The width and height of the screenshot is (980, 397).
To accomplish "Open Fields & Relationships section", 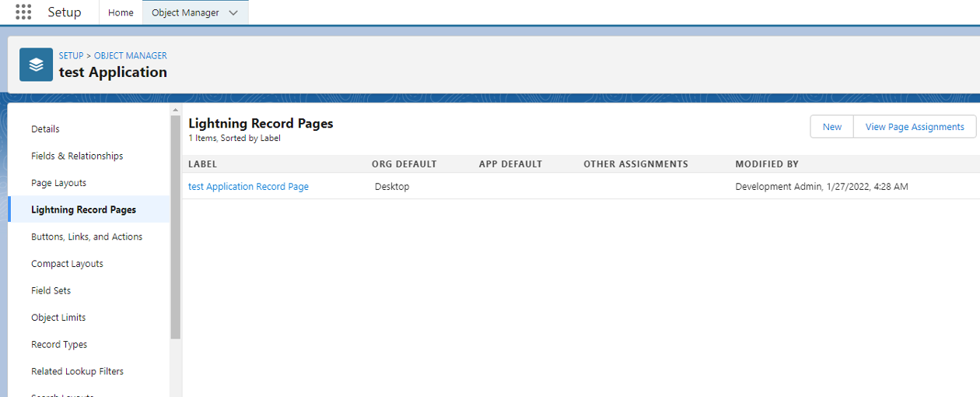I will [x=77, y=156].
